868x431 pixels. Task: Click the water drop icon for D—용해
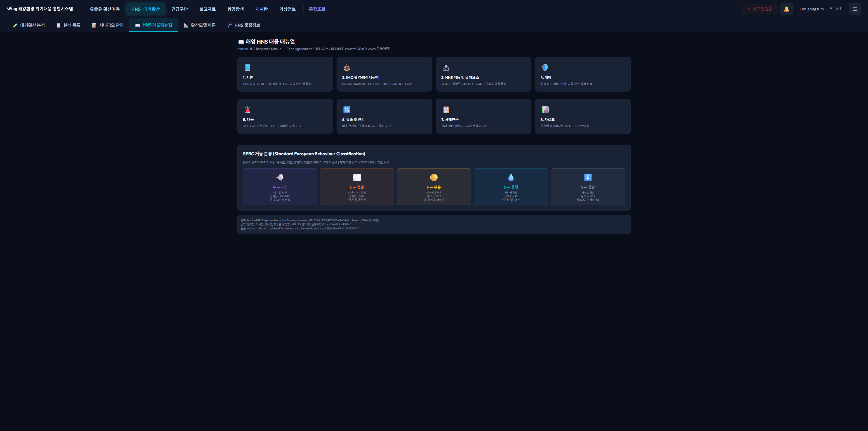pos(510,177)
